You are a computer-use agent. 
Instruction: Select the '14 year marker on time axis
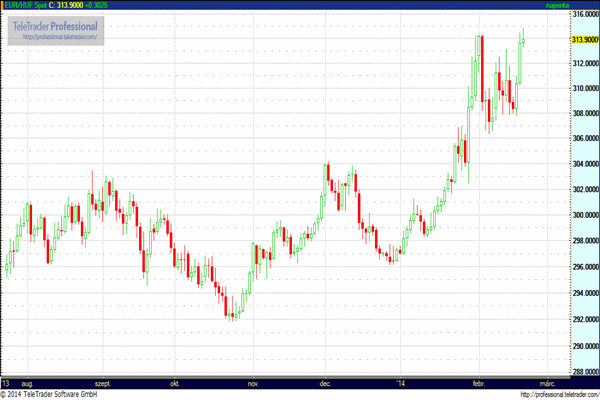(401, 383)
